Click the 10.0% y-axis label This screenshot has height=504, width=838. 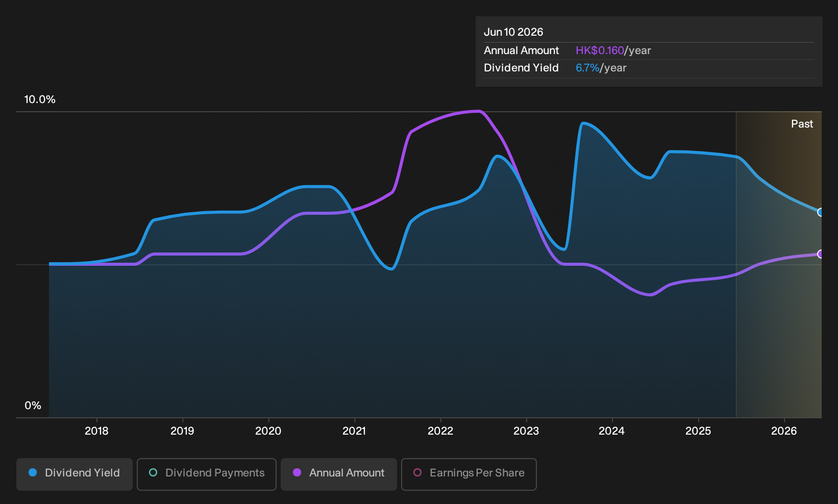tap(40, 99)
